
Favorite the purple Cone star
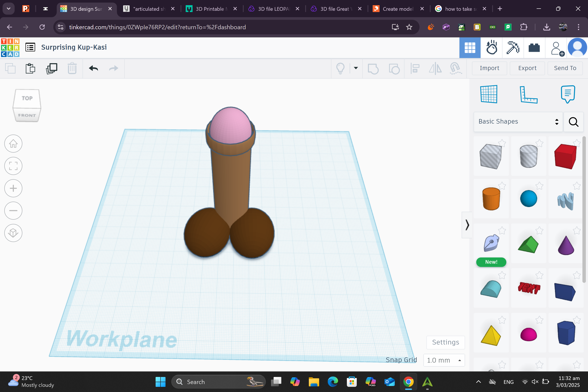pyautogui.click(x=576, y=231)
